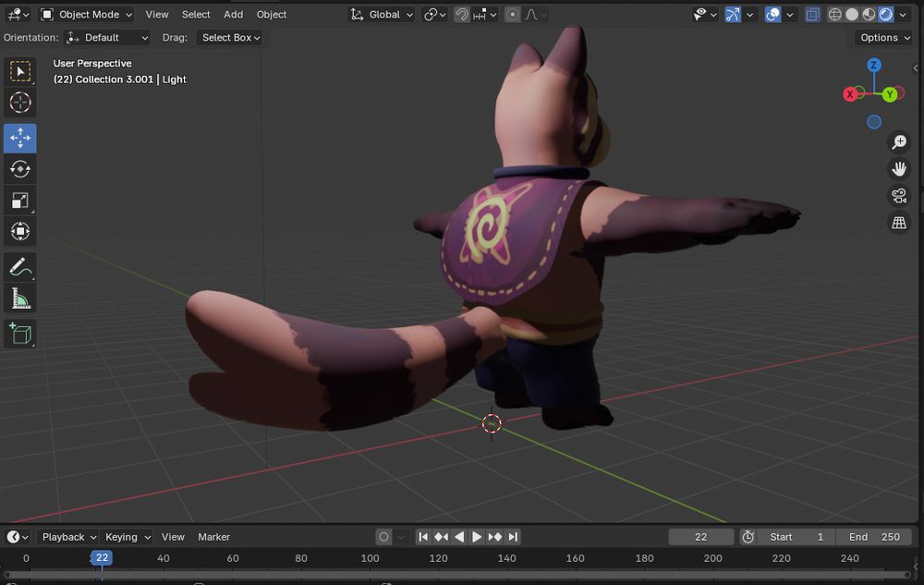Expand the sidebar with the small arrow
The height and width of the screenshot is (585, 924).
tap(915, 67)
